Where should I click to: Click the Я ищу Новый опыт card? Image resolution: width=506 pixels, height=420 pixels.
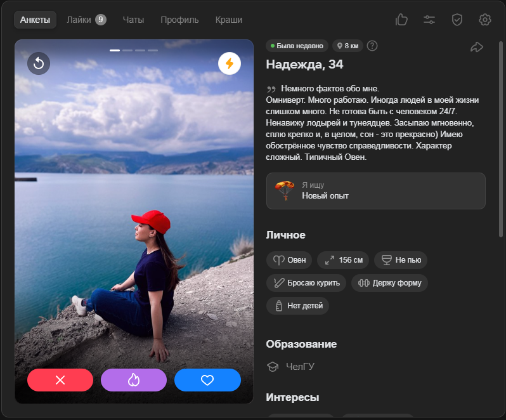click(x=376, y=191)
